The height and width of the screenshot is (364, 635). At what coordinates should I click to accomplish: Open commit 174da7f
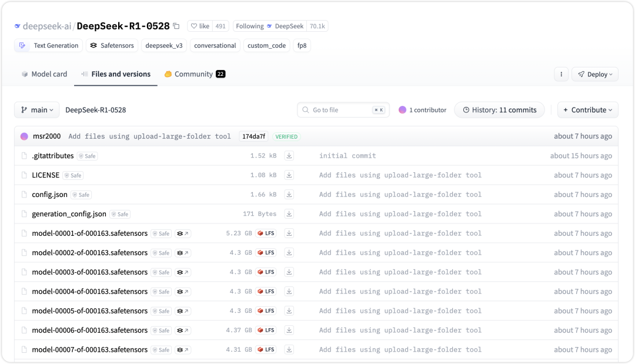[253, 136]
